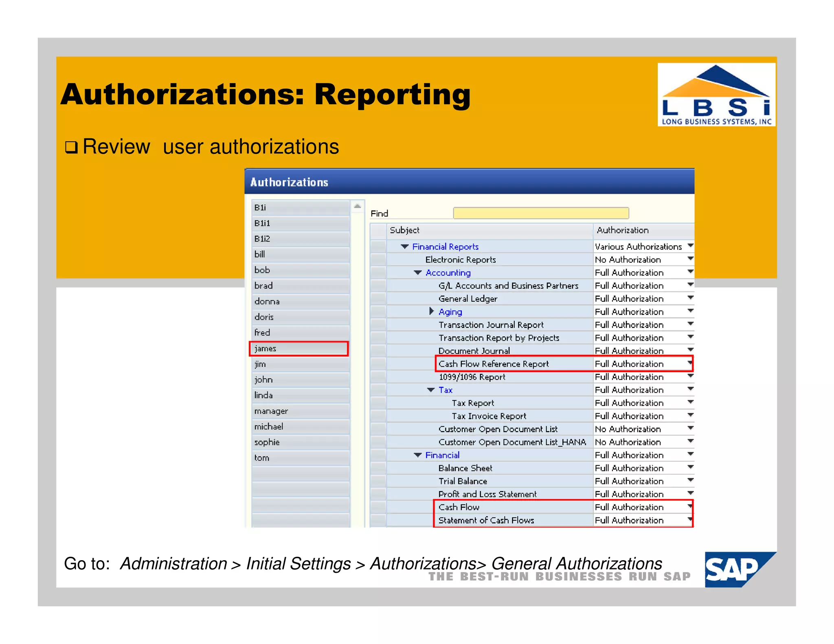Viewport: 834px width, 644px height.
Task: Select user john in the list
Action: point(301,380)
